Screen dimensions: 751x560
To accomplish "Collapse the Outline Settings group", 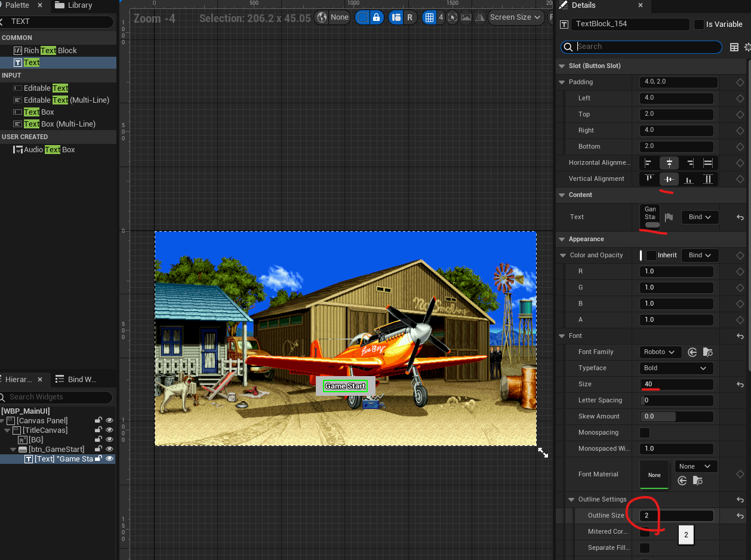I will pos(571,500).
